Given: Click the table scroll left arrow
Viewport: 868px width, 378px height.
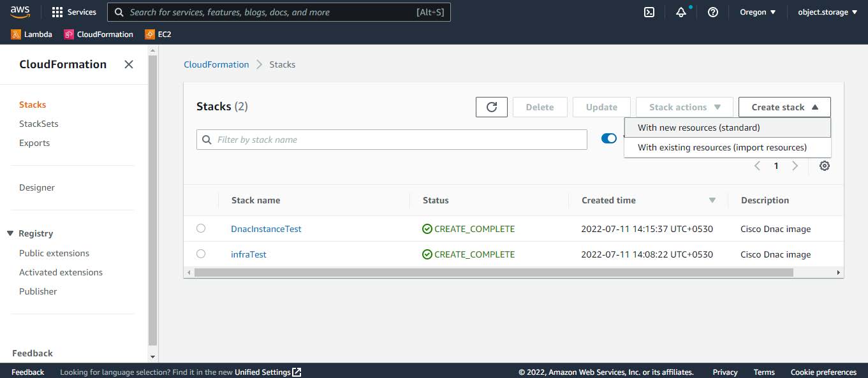Looking at the screenshot, I should pos(188,272).
